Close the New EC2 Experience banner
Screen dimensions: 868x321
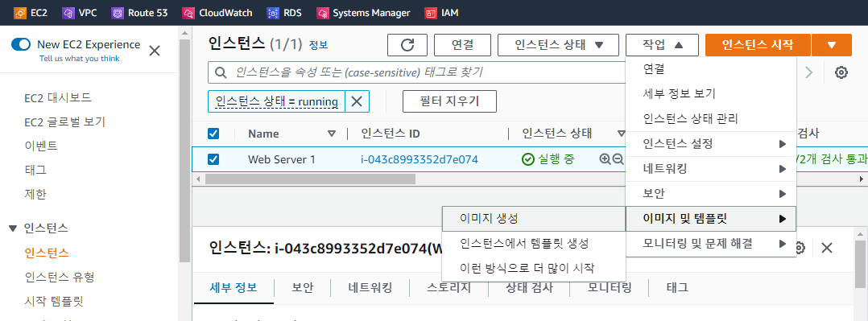tap(155, 51)
